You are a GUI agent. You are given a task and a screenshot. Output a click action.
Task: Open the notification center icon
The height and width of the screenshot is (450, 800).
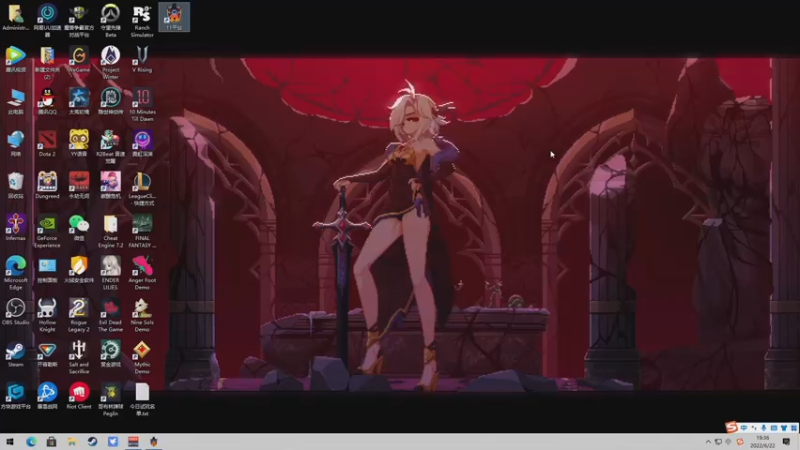click(x=786, y=442)
